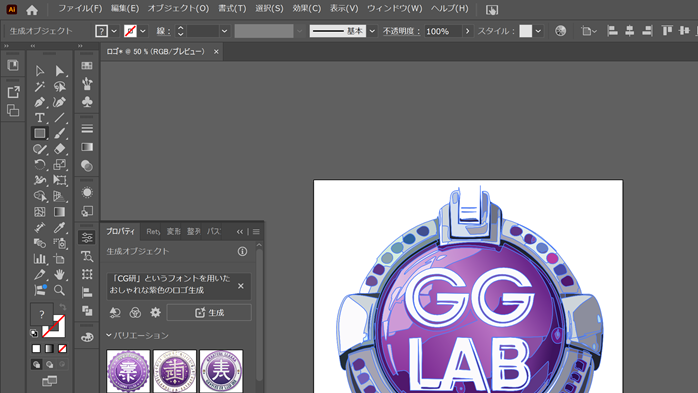Collapse the バリエーション section
The width and height of the screenshot is (698, 393).
click(109, 335)
